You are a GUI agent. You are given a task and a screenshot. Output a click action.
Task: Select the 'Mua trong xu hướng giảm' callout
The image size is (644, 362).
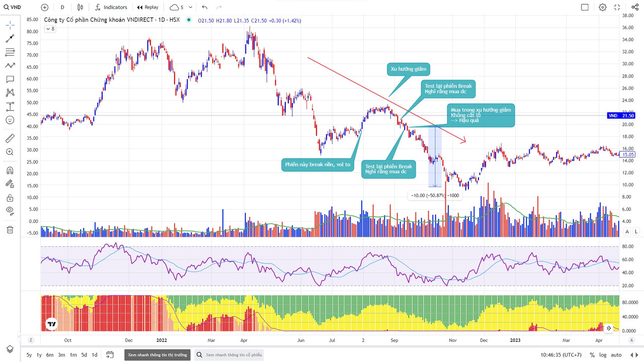(481, 115)
